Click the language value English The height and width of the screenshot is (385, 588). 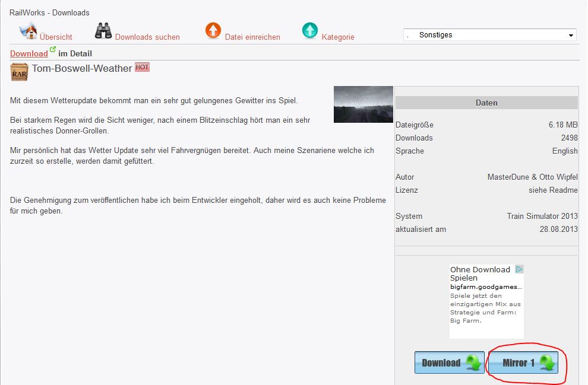tap(565, 151)
